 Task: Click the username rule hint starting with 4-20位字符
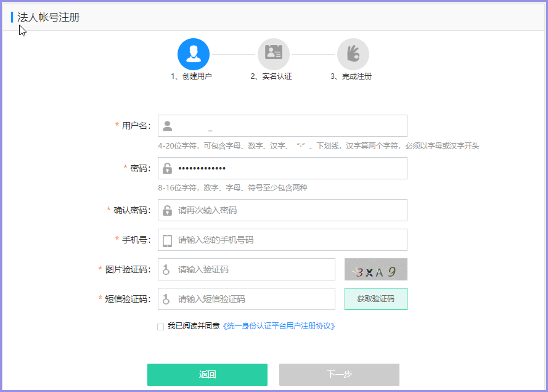point(319,145)
